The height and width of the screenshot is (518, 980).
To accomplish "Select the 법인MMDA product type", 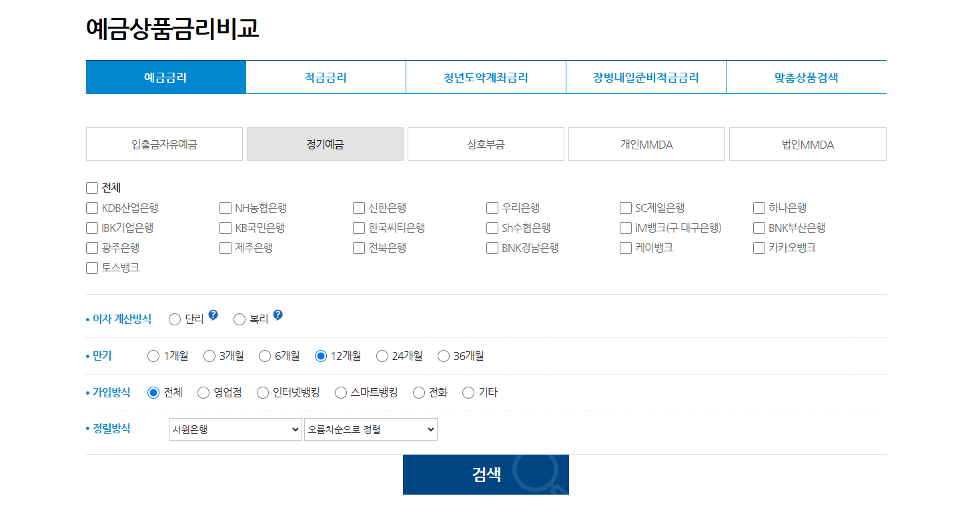I will point(808,144).
